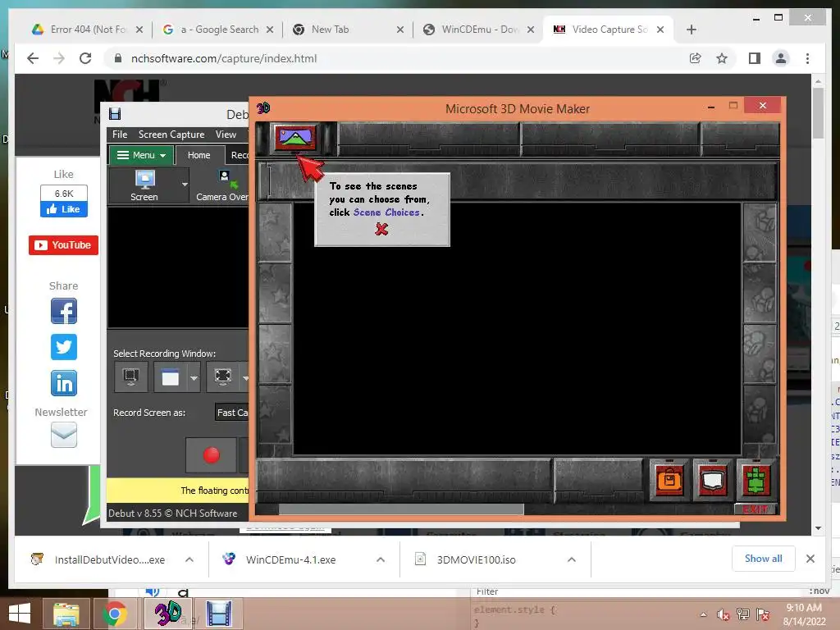Select the Screen capture source in Debut
Image resolution: width=840 pixels, height=630 pixels.
pyautogui.click(x=144, y=185)
